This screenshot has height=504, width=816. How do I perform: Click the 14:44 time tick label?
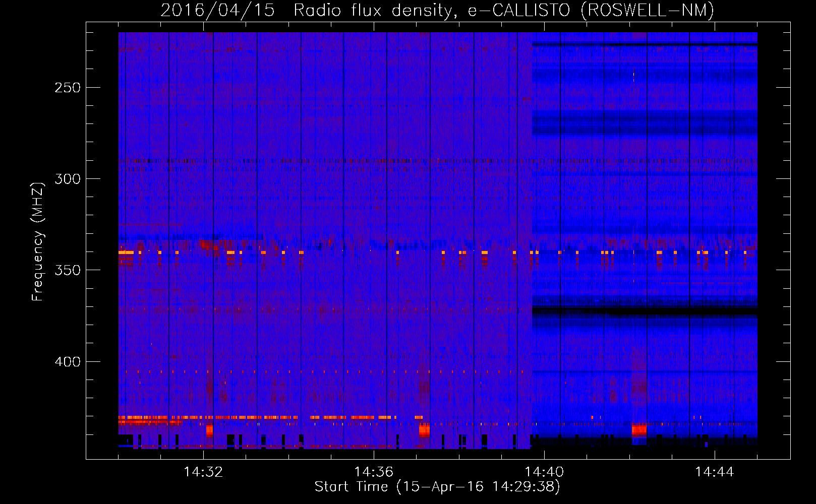pyautogui.click(x=715, y=472)
